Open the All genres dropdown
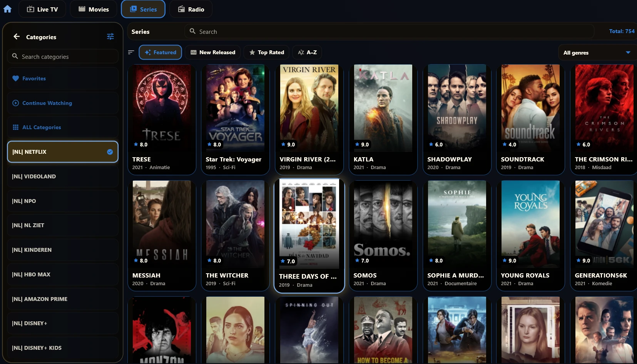Viewport: 637px width, 364px height. coord(597,53)
